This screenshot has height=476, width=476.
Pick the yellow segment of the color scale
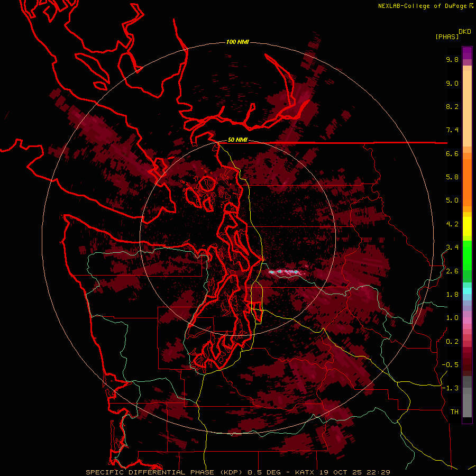click(x=467, y=226)
